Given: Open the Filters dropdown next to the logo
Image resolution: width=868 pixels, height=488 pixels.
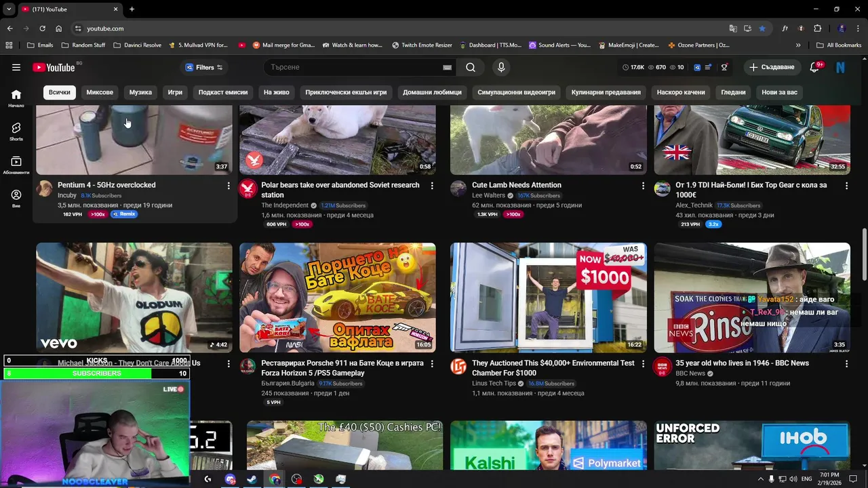Looking at the screenshot, I should click(204, 67).
